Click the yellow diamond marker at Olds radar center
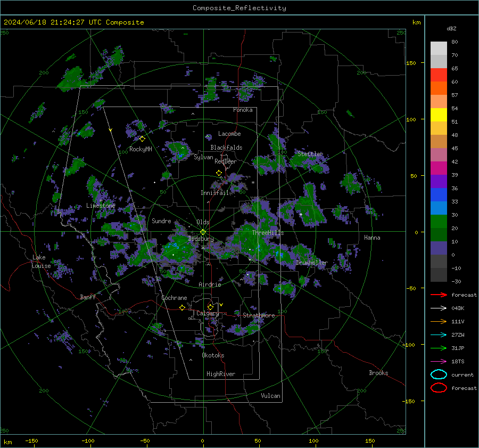 click(x=203, y=232)
